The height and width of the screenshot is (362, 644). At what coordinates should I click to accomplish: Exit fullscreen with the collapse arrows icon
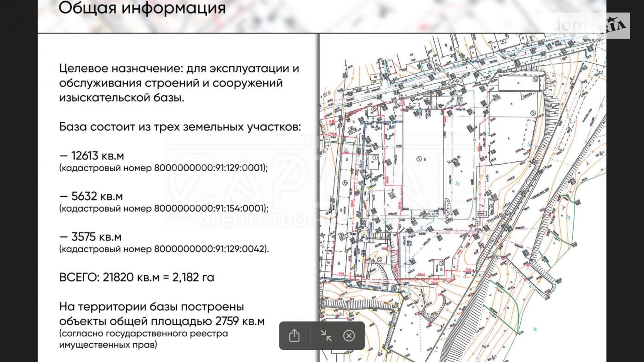326,336
